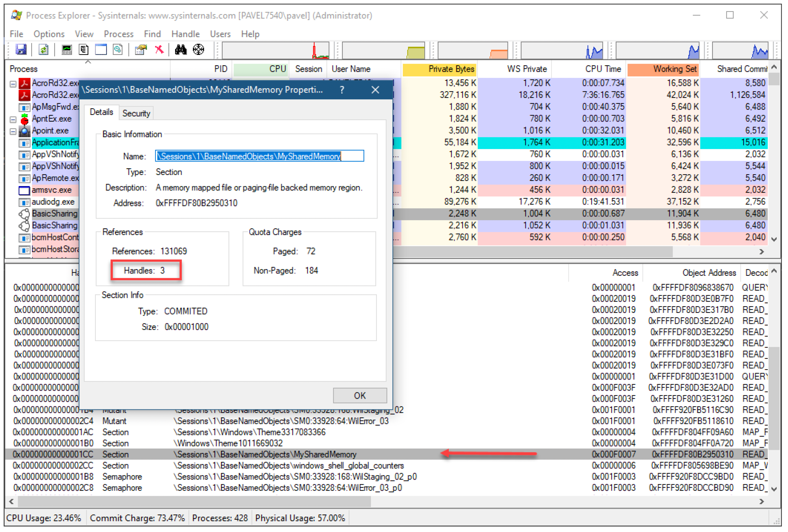Sort by the PID column header

click(x=201, y=69)
